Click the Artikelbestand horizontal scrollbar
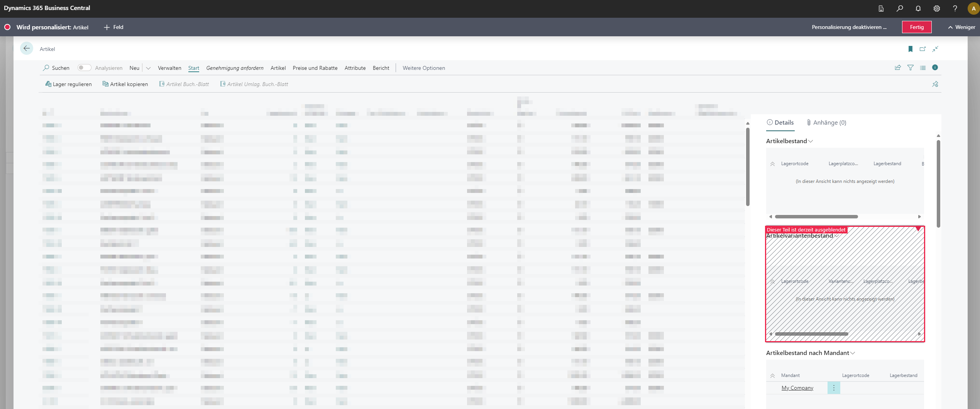Viewport: 980px width, 409px height. [x=816, y=217]
